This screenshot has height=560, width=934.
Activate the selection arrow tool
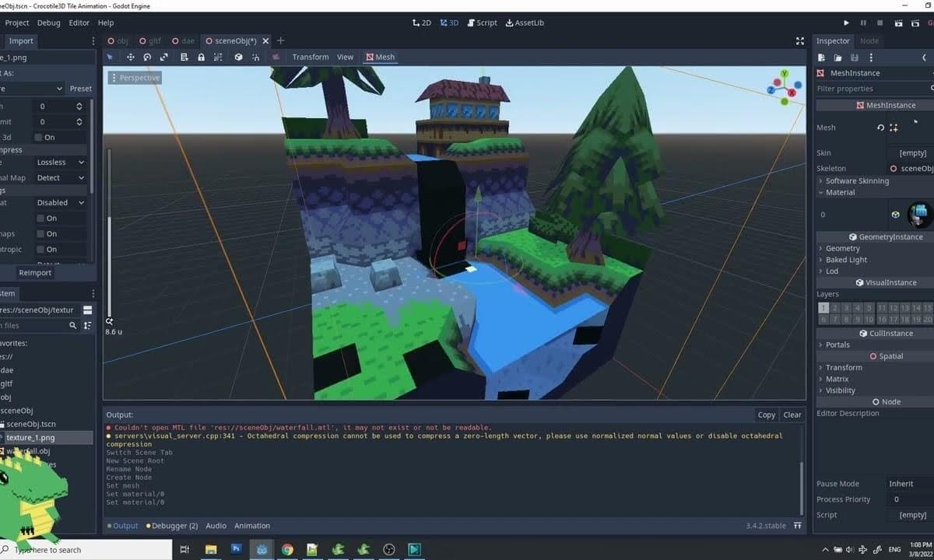[x=110, y=57]
